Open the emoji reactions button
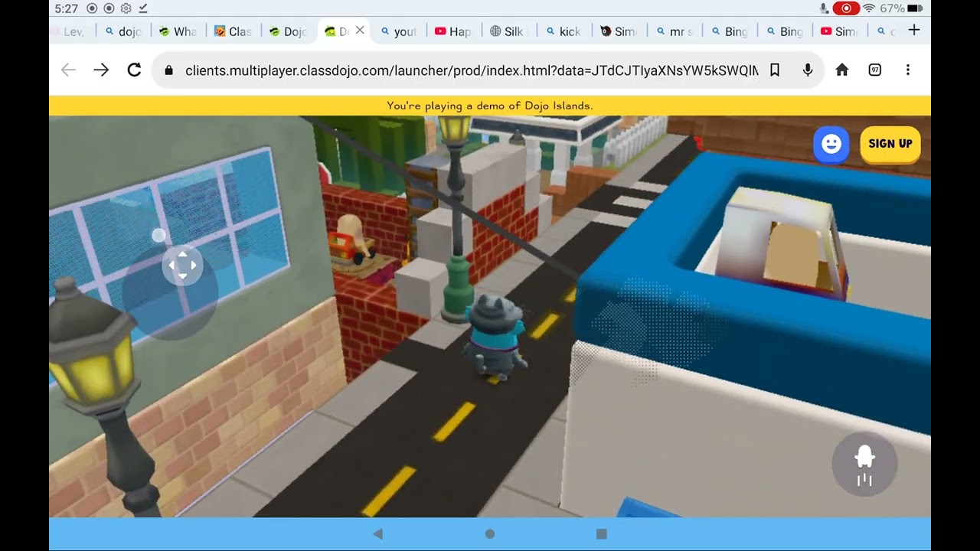Image resolution: width=980 pixels, height=551 pixels. click(x=831, y=145)
